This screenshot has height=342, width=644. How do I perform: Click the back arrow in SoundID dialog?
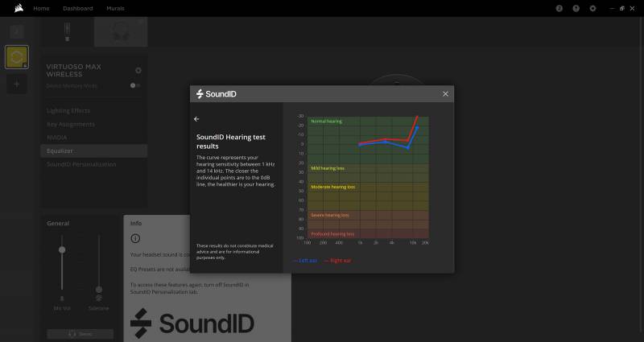[197, 119]
